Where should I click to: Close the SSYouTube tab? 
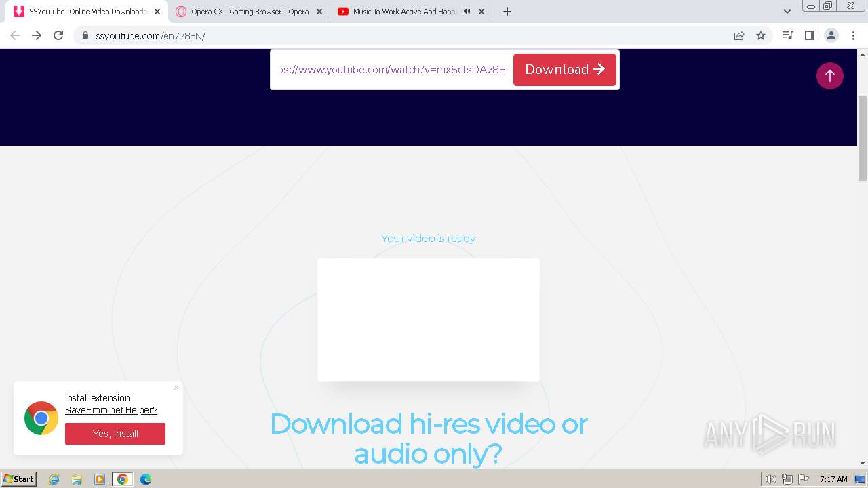(157, 12)
